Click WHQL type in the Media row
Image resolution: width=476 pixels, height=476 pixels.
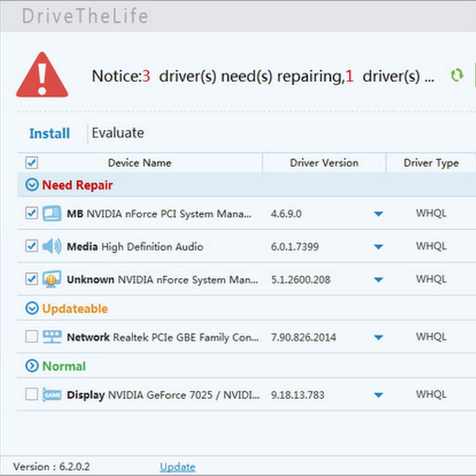[431, 246]
